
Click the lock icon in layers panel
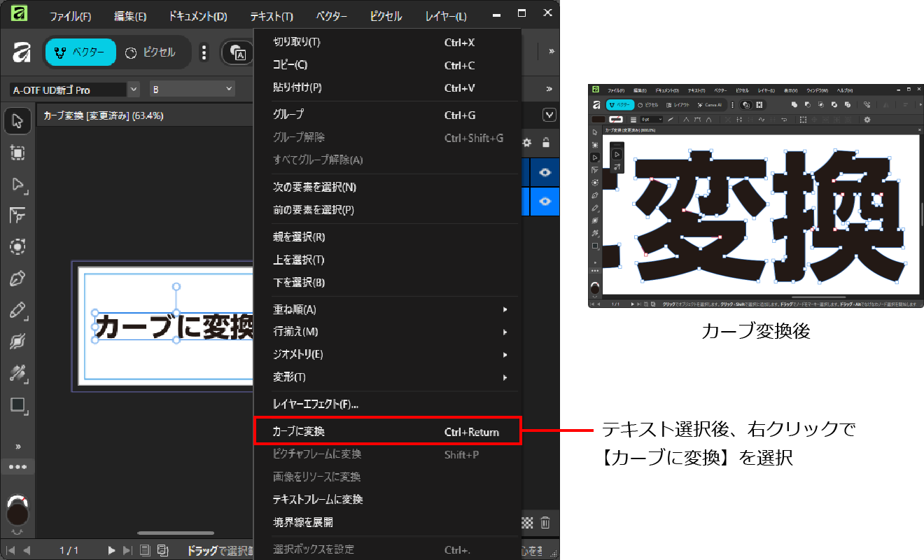[546, 143]
